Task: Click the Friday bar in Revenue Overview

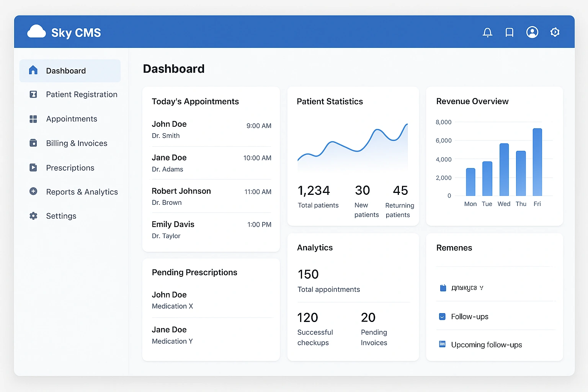Action: coord(537,162)
